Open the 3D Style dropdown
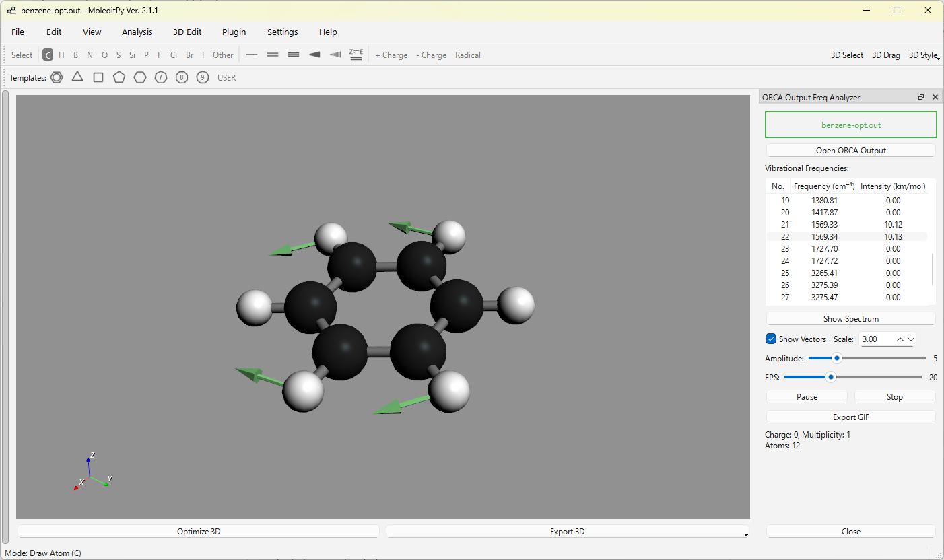The image size is (944, 560). tap(924, 55)
